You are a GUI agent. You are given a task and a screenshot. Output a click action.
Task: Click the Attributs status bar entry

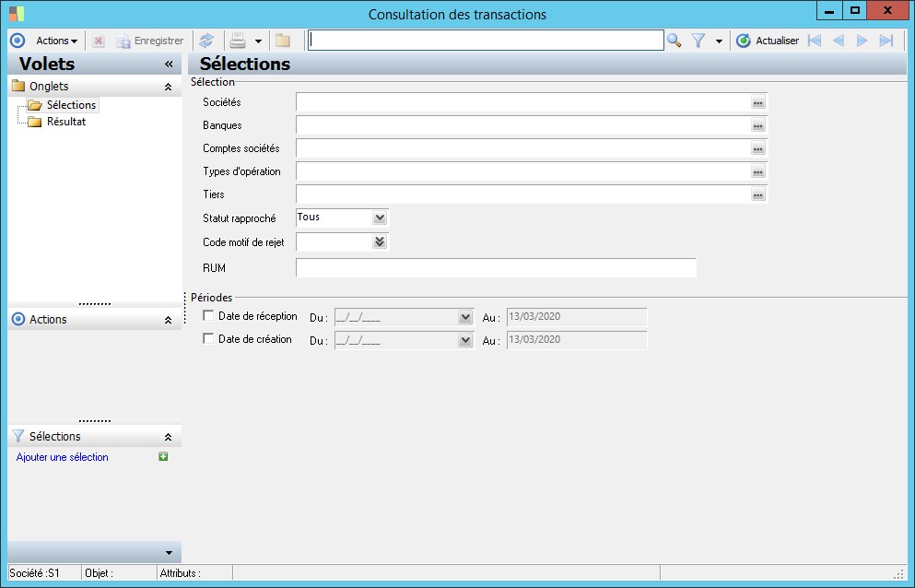[x=181, y=573]
